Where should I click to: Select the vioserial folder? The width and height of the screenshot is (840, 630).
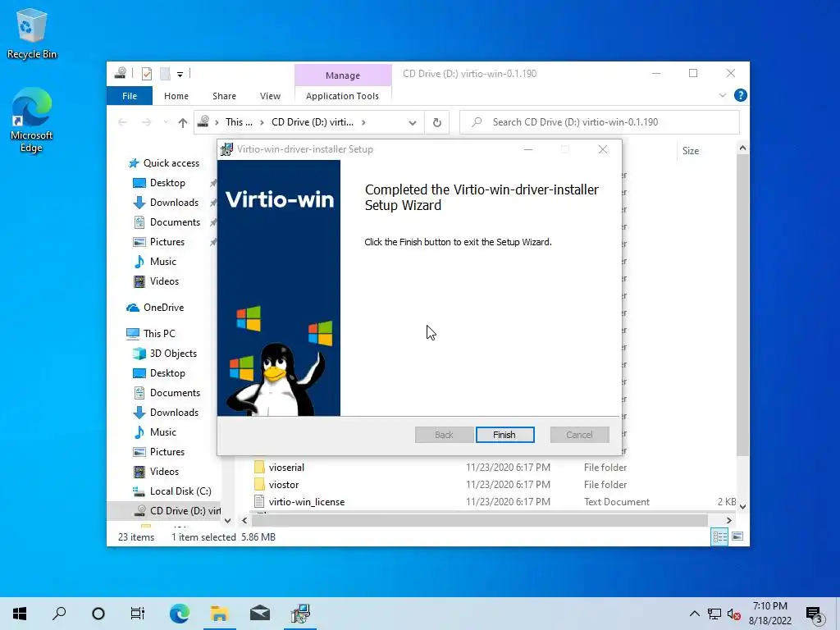286,467
